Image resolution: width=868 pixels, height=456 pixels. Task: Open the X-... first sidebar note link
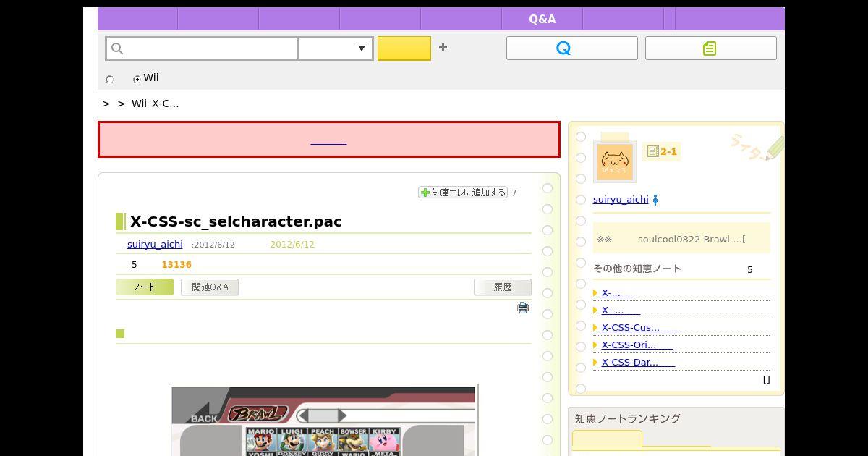tap(616, 292)
